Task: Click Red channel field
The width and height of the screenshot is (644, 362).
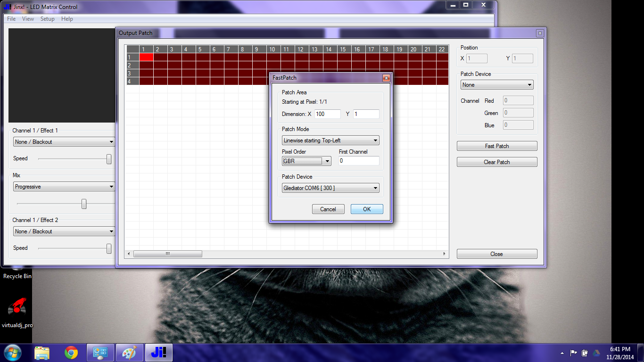Action: pyautogui.click(x=518, y=100)
